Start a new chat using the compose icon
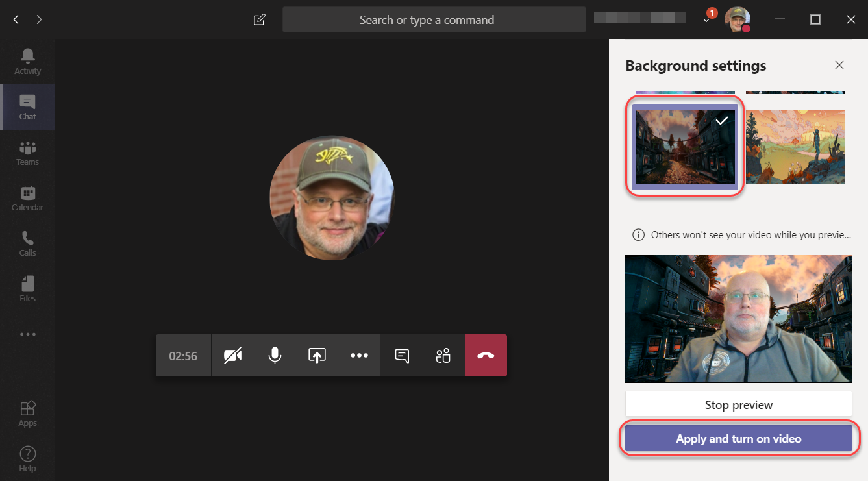Viewport: 868px width, 481px height. (259, 19)
